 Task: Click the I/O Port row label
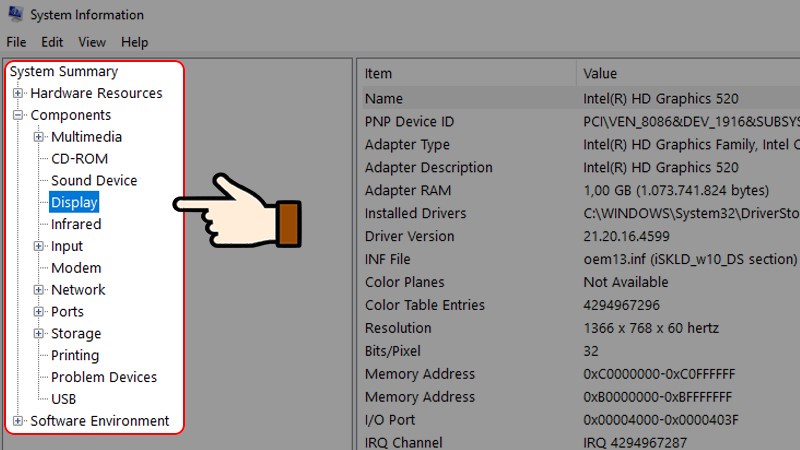[x=390, y=420]
